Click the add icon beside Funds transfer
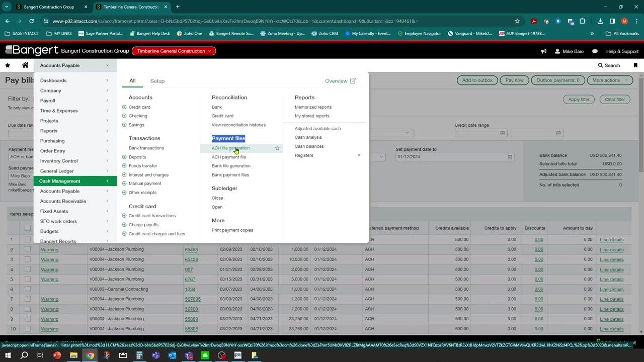 point(124,166)
